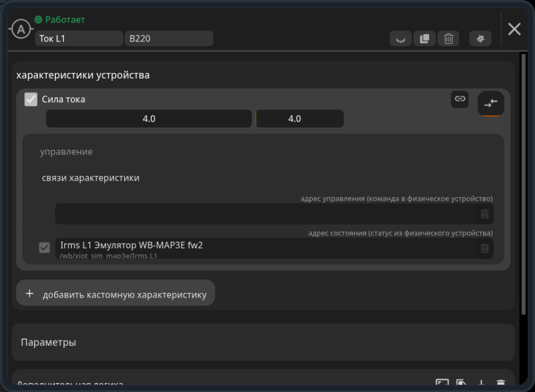Click the Работает status indicator

point(59,20)
